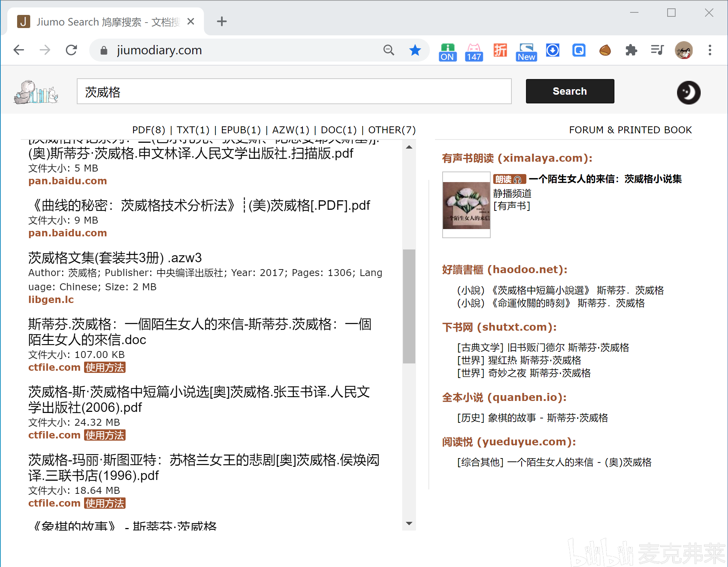The image size is (728, 567).
Task: Filter results by EPUB(1)
Action: (241, 130)
